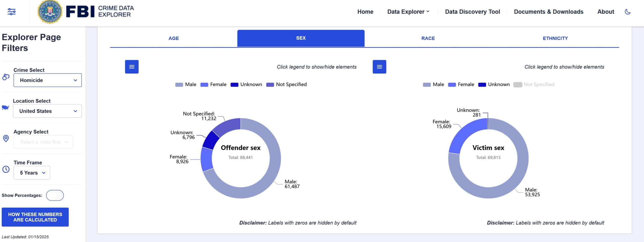The height and width of the screenshot is (242, 644).
Task: Open the Crime Select Homicide dropdown
Action: point(48,80)
